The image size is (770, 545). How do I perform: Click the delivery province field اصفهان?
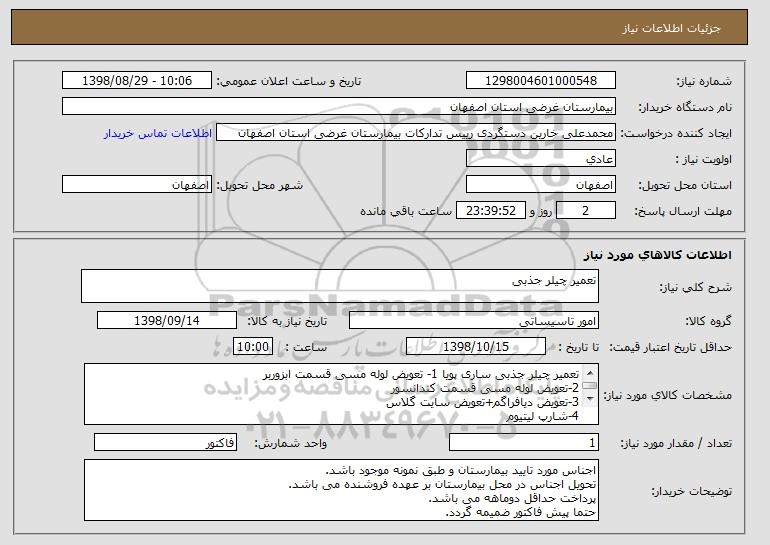(x=541, y=185)
